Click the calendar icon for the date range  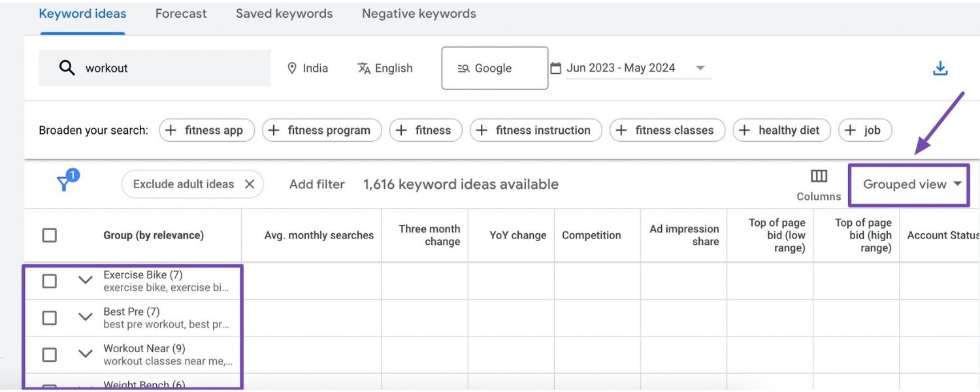pos(556,67)
